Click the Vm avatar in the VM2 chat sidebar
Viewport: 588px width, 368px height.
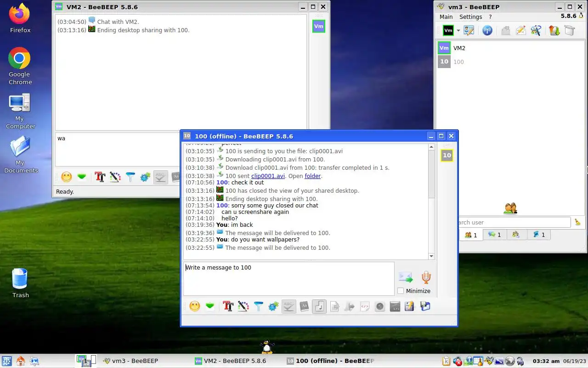pyautogui.click(x=319, y=26)
